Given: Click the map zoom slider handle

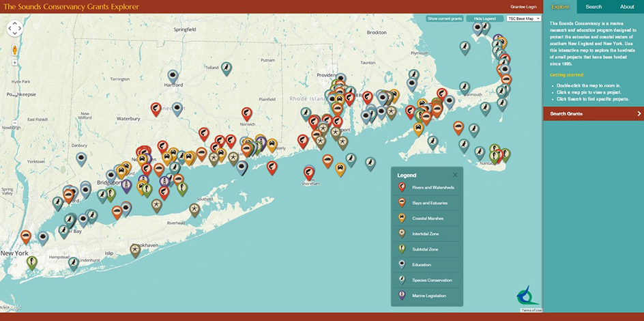Looking at the screenshot, I should click(x=15, y=94).
